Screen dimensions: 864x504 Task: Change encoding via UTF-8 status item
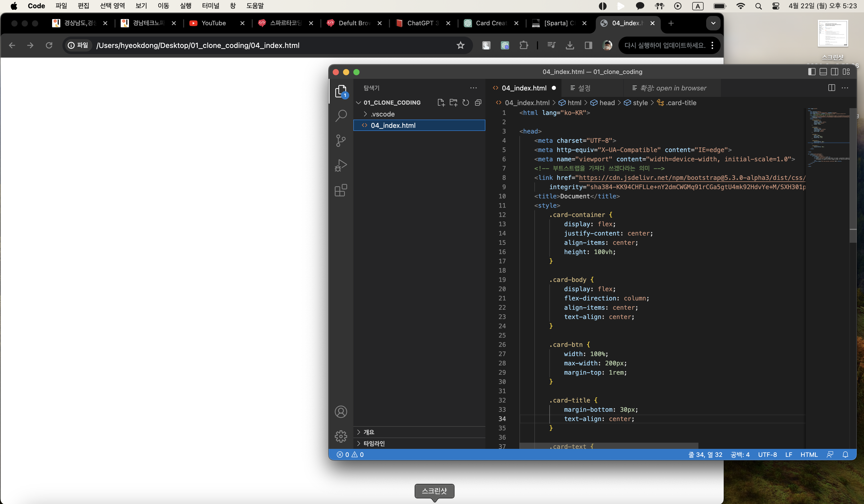click(x=767, y=455)
